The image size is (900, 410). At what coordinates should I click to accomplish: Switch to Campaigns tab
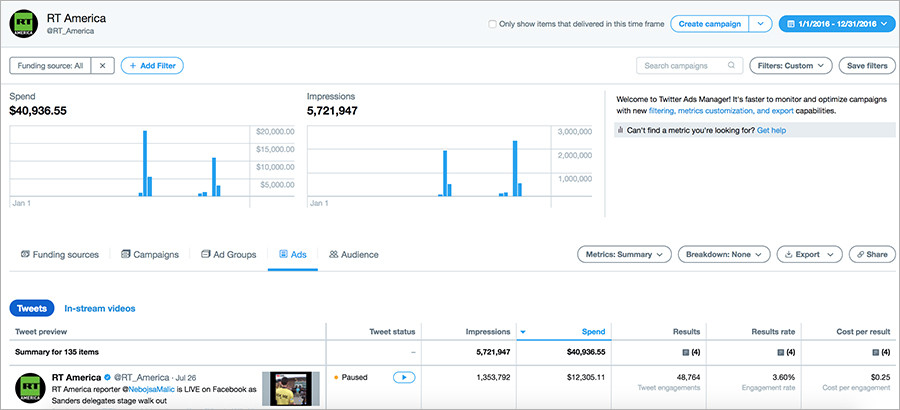point(150,254)
